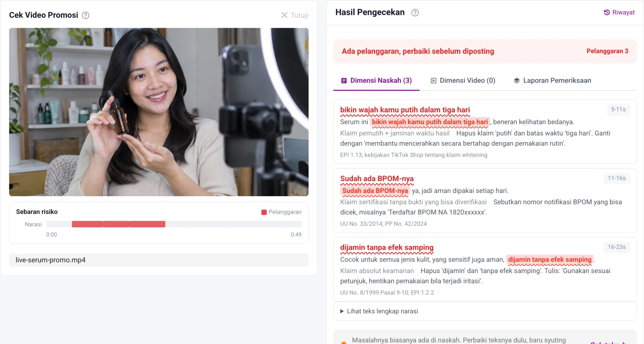This screenshot has height=344, width=644.
Task: Click the Riwayat history clock icon
Action: click(607, 12)
